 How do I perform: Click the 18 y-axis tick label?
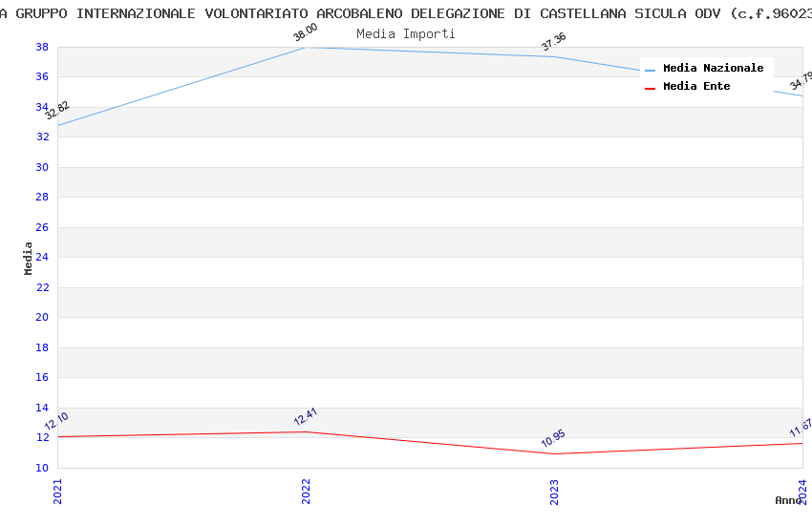click(x=42, y=347)
